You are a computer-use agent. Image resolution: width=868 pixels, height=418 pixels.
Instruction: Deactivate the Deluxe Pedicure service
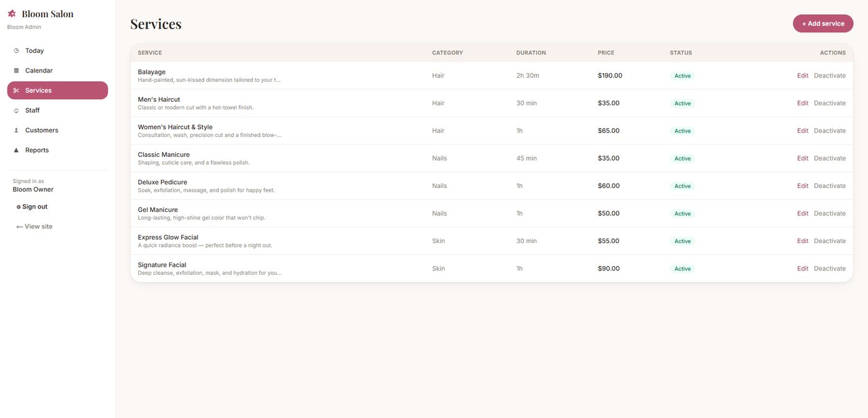pyautogui.click(x=830, y=186)
